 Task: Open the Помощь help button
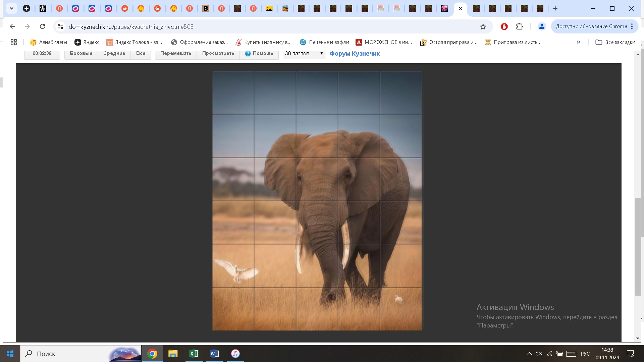(259, 54)
